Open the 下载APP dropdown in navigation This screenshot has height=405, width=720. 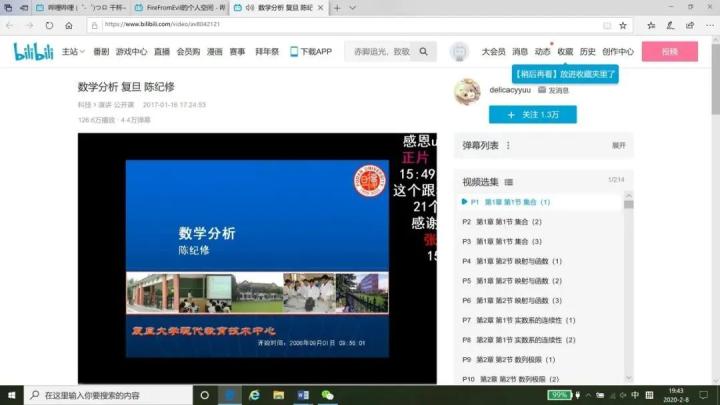point(311,51)
